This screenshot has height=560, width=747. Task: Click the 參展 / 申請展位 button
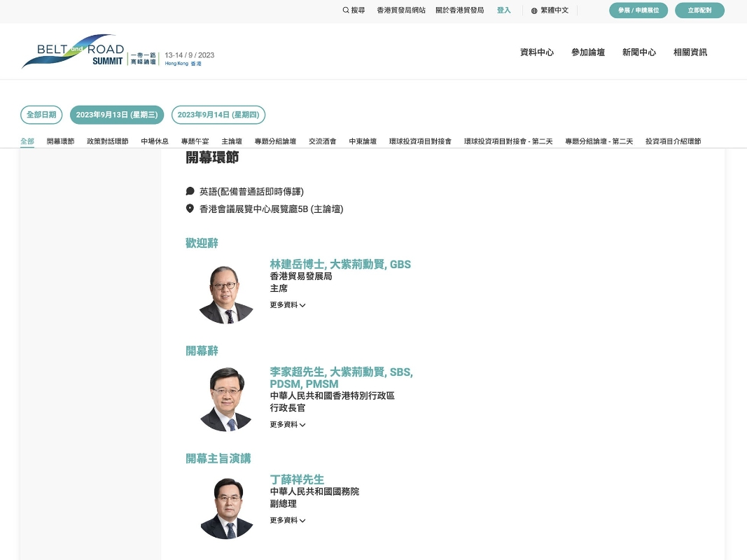(x=638, y=10)
